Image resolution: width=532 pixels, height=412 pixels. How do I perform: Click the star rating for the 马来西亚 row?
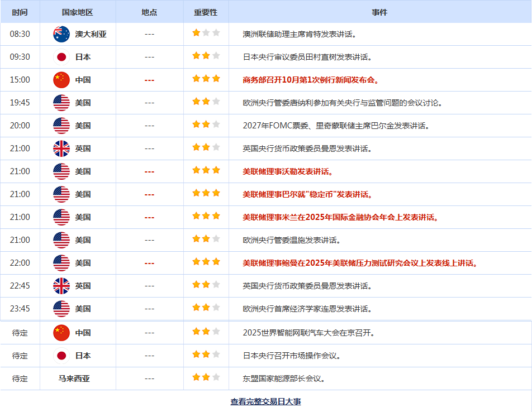point(206,377)
